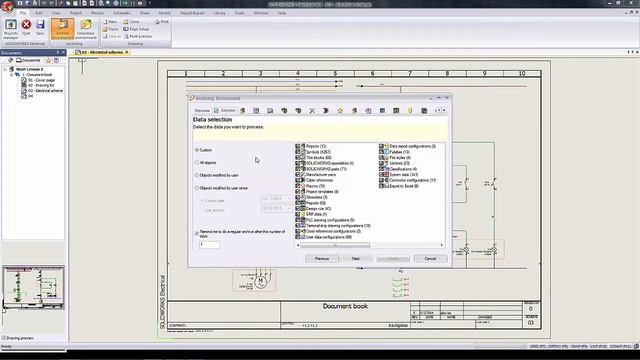The width and height of the screenshot is (640, 360).
Task: Select 01 - Cover page in tree
Action: pos(41,80)
